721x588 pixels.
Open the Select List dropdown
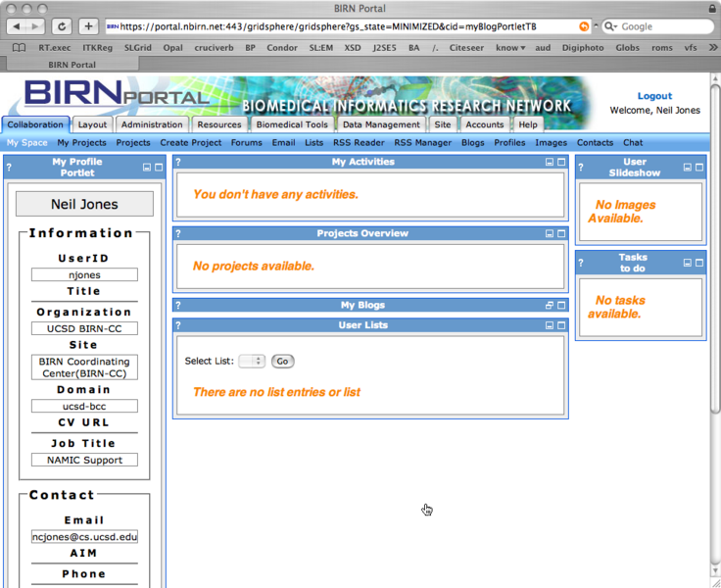point(252,362)
